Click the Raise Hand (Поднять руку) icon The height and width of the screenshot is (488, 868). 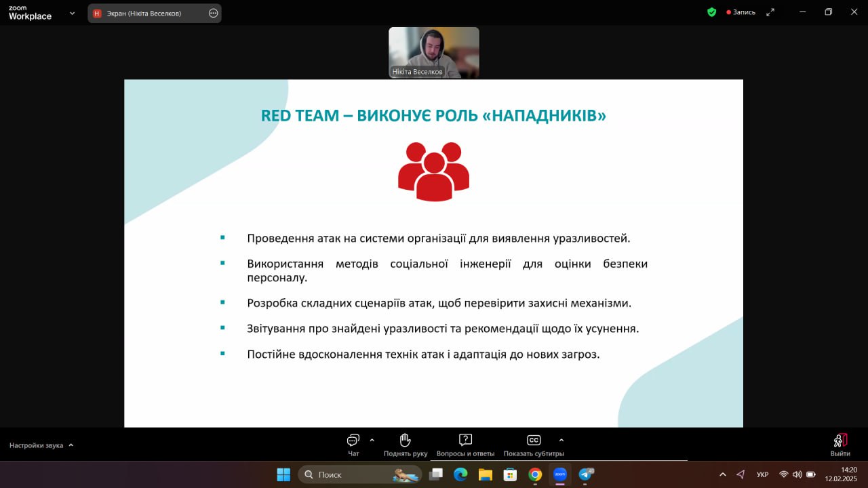coord(406,440)
